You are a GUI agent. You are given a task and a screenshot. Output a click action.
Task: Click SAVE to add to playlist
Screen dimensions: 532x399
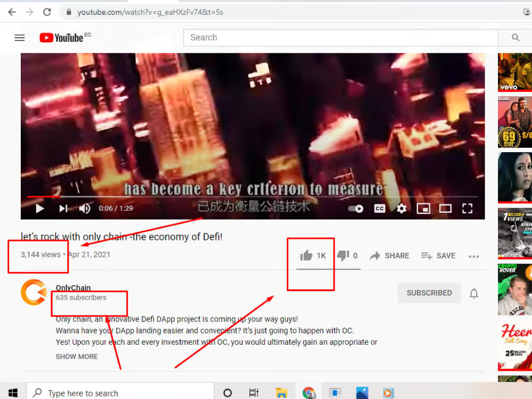pos(438,256)
